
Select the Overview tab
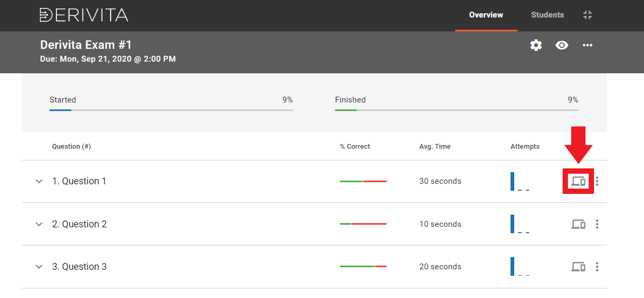(486, 15)
